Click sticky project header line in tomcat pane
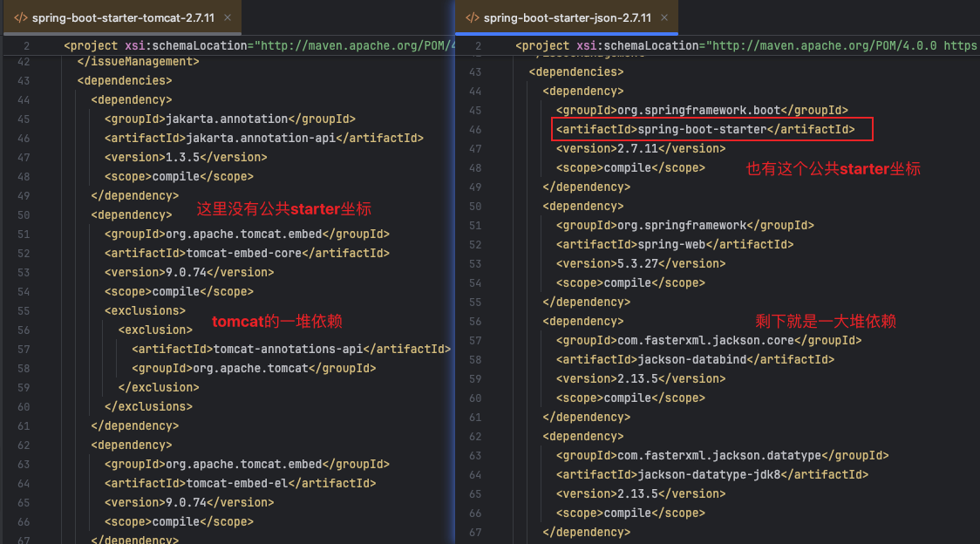This screenshot has height=544, width=980. click(x=259, y=45)
